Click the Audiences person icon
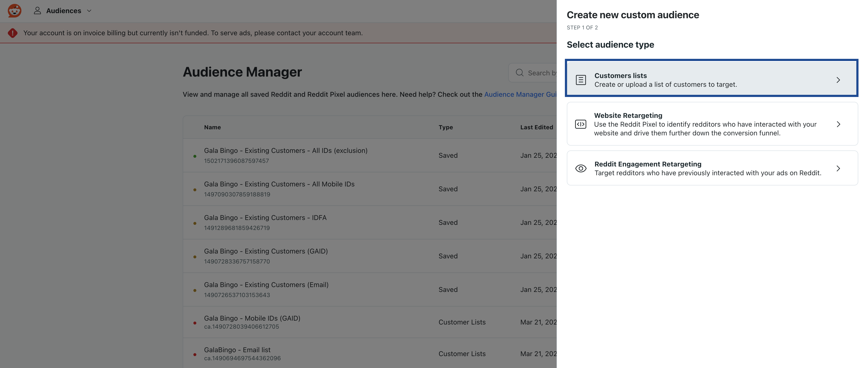Image resolution: width=868 pixels, height=368 pixels. (37, 11)
